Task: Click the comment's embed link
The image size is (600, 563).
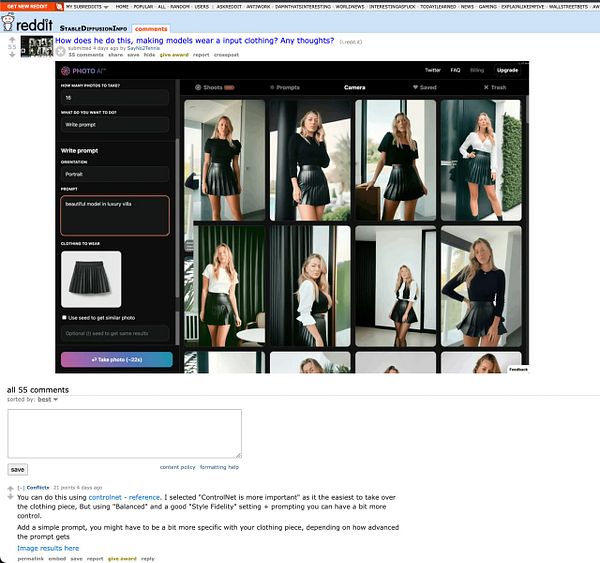Action: tap(57, 559)
